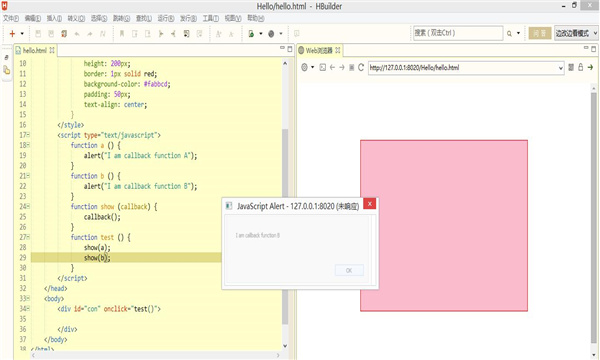Open dropdown beside grey globe icon
The image size is (600, 360).
pos(280,34)
